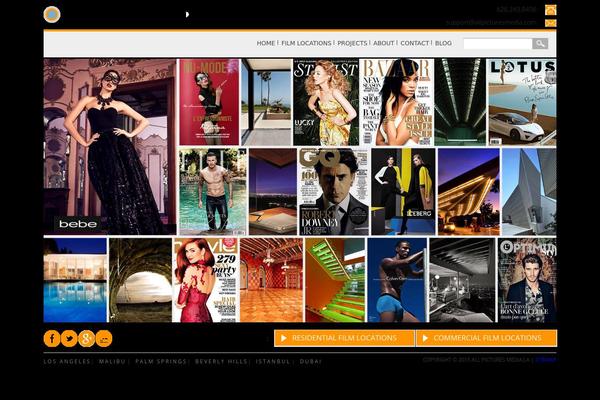Click the orange phone icon

coord(550,10)
